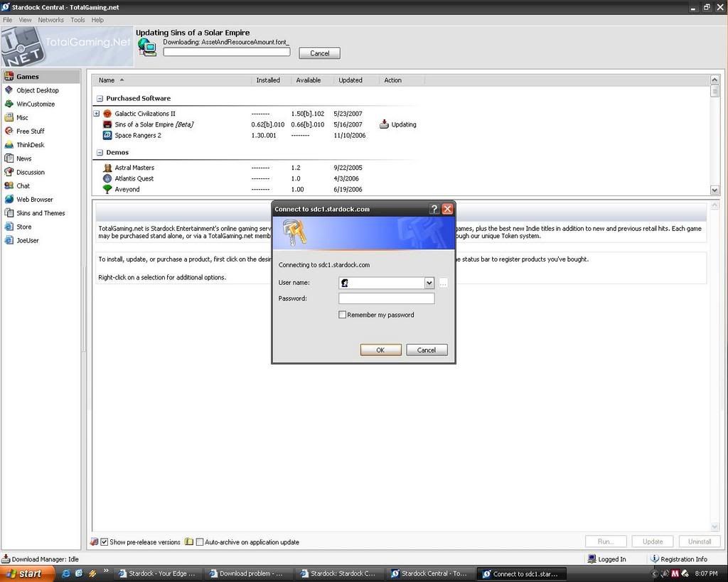Open Object Desktop icon in sidebar
The height and width of the screenshot is (582, 728).
(9, 90)
